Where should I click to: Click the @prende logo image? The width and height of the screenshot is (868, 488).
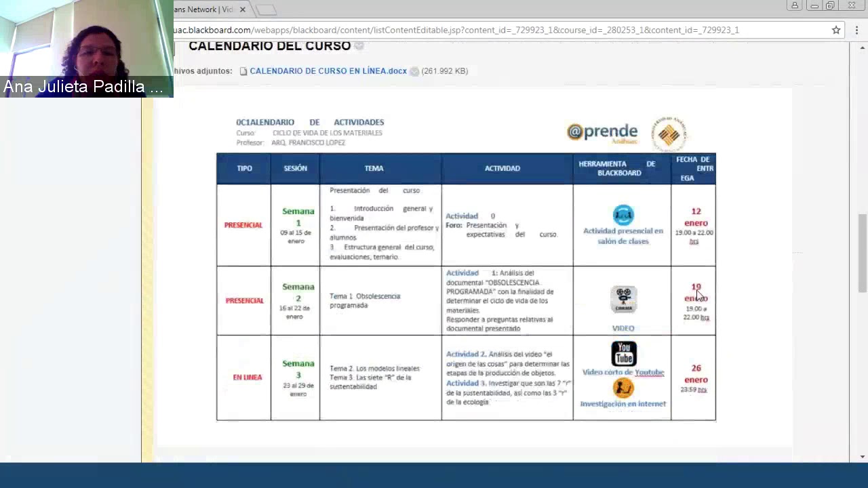coord(602,132)
